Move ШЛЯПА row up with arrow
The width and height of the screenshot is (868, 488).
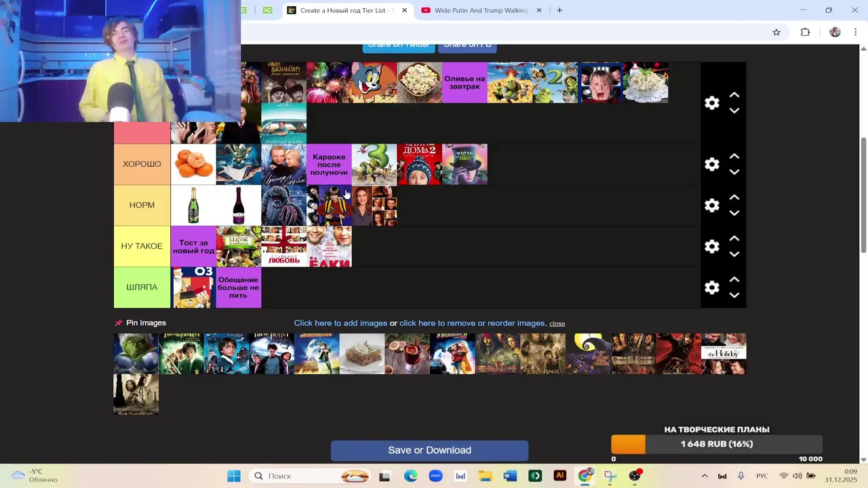[x=734, y=280]
